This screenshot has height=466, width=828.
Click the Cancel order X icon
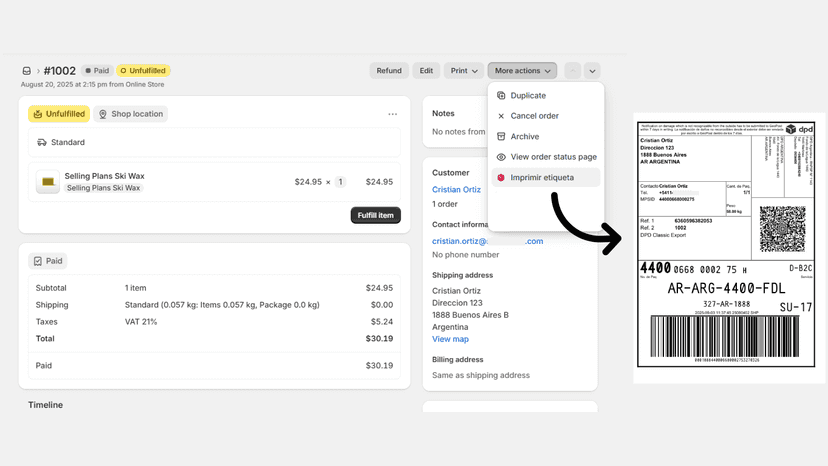(x=501, y=116)
